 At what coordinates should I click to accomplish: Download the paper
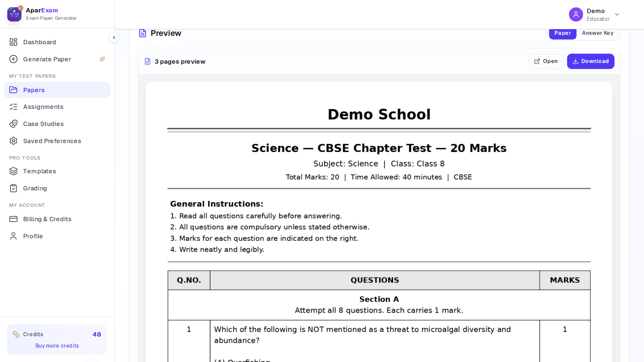(590, 61)
